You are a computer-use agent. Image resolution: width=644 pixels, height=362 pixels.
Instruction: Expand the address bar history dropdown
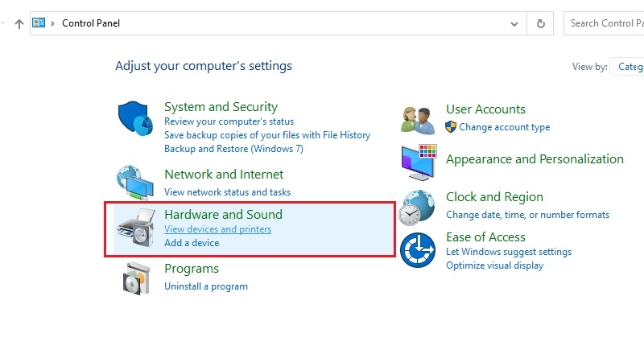[x=514, y=23]
